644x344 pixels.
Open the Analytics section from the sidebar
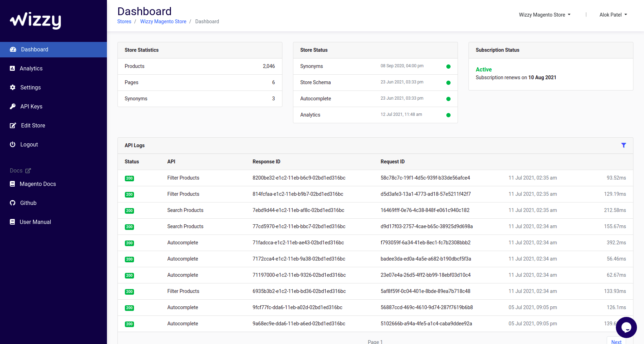(x=31, y=68)
